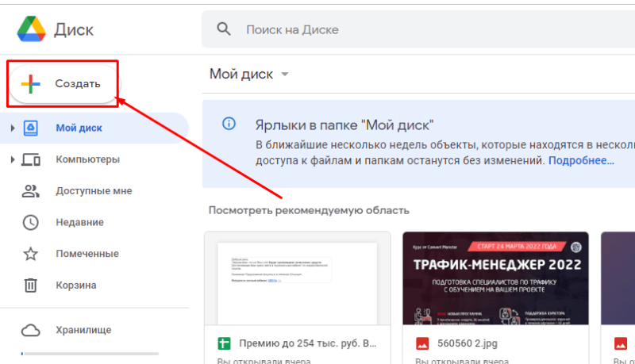
Task: Click the Google Drive logo
Action: coord(31,29)
